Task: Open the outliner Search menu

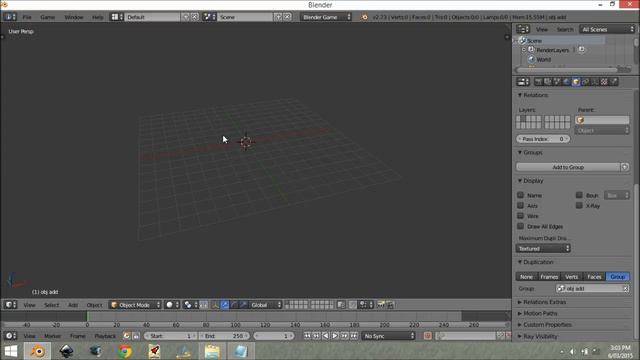Action: coord(565,29)
